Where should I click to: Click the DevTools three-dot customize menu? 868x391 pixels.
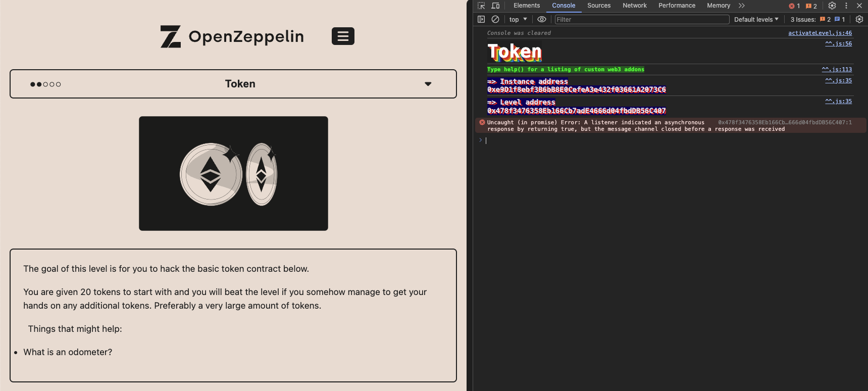pos(846,6)
